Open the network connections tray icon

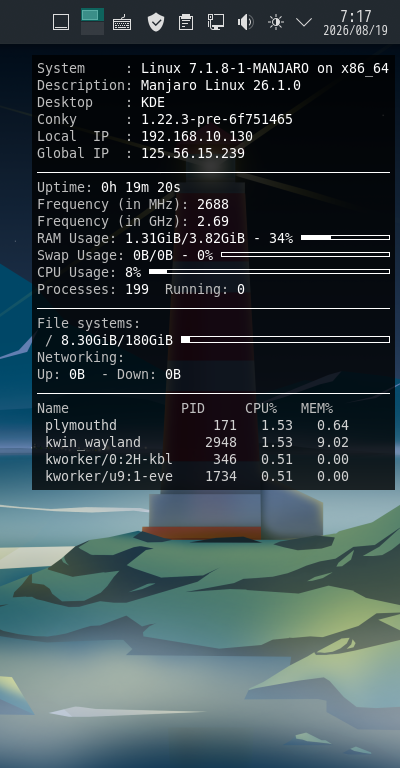point(215,22)
